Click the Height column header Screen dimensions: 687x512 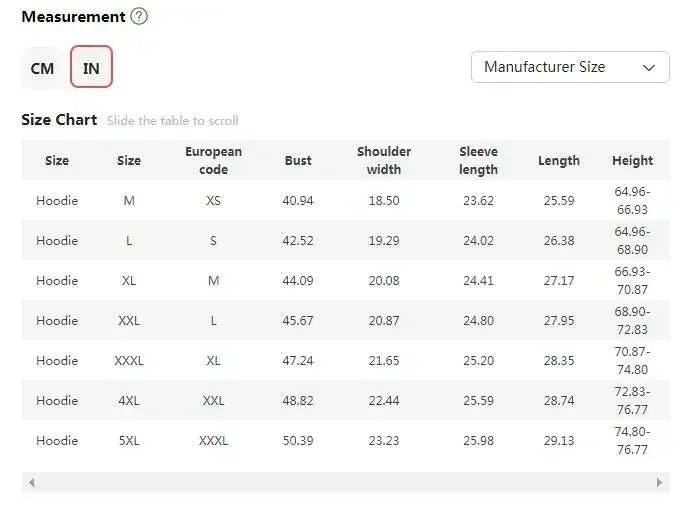tap(632, 161)
